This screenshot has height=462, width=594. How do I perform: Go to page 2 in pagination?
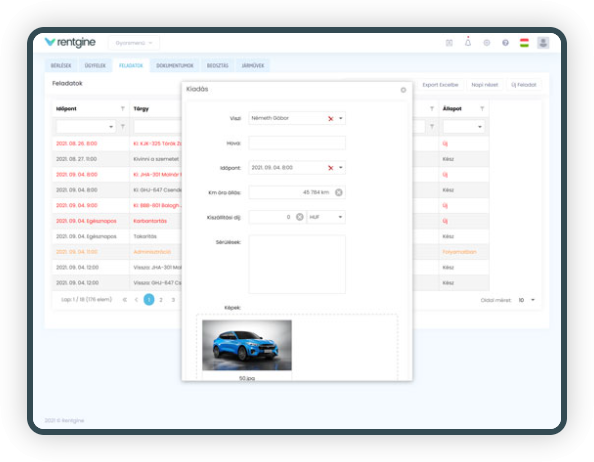point(161,300)
